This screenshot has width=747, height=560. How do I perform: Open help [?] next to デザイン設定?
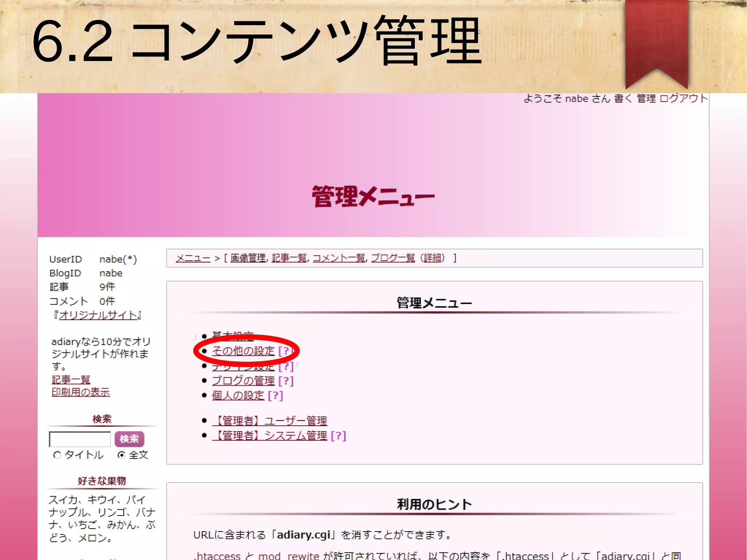286,366
